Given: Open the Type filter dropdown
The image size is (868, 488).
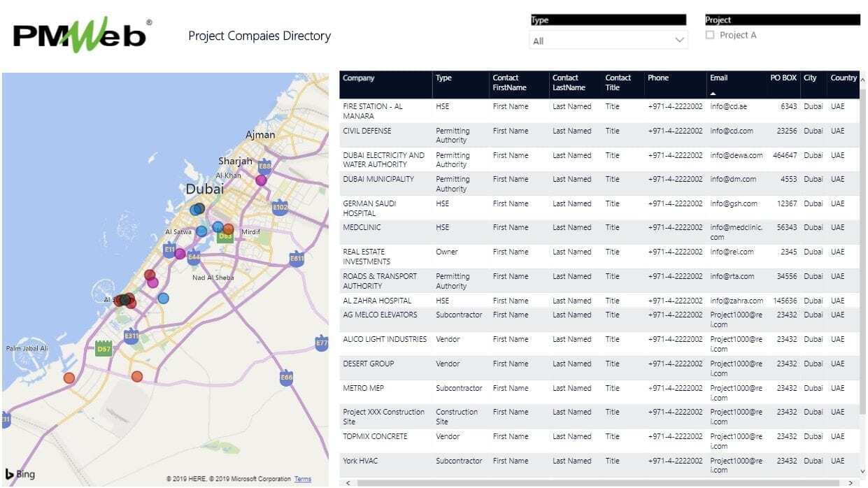Looking at the screenshot, I should point(609,41).
